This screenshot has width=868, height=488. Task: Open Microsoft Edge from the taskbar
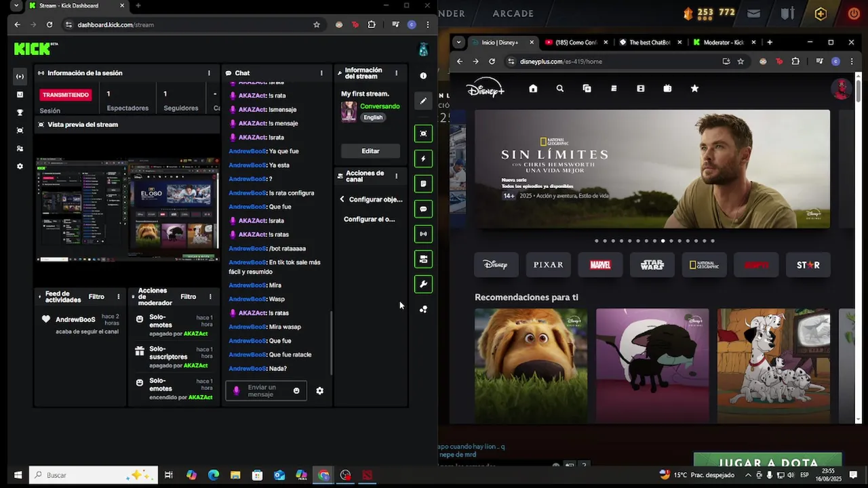point(214,475)
